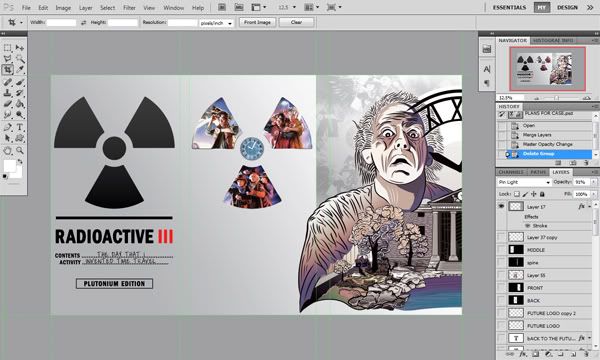Select the Move tool

pyautogui.click(x=20, y=48)
